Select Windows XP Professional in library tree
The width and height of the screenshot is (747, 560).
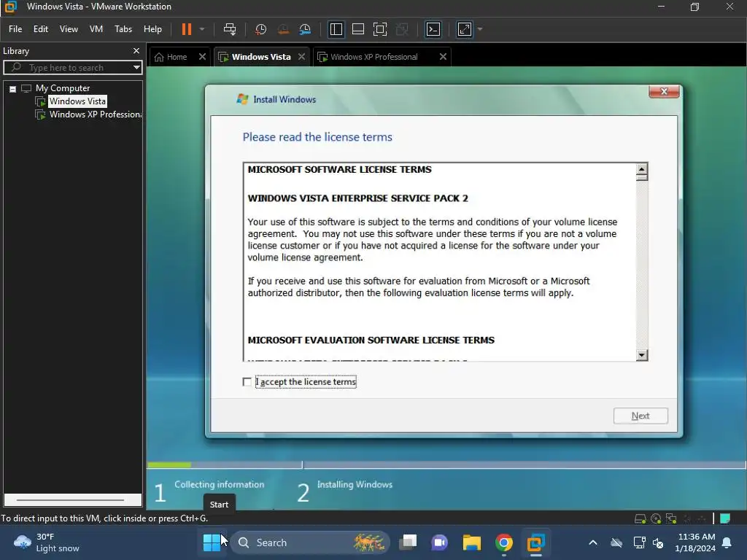click(x=95, y=114)
